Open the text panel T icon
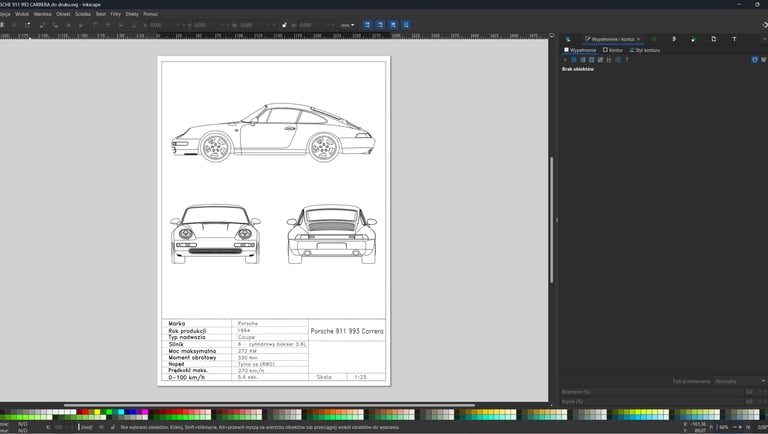This screenshot has width=768, height=434. pyautogui.click(x=734, y=39)
